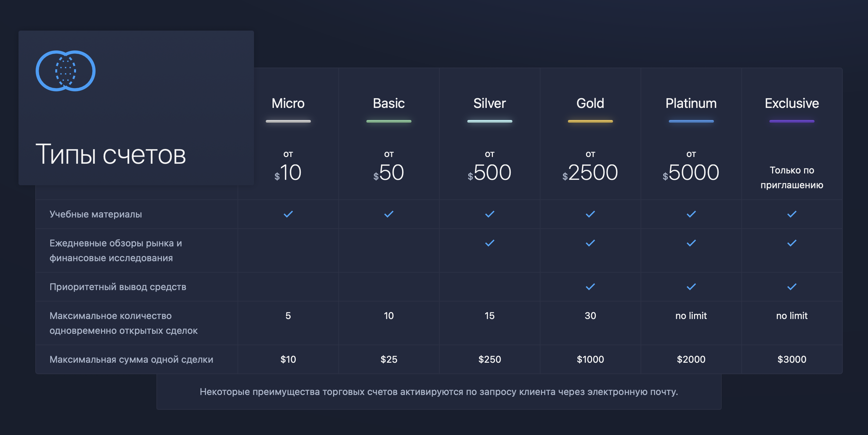Screen dimensions: 868x435
Task: Click the yellow bar under Gold
Action: [590, 121]
